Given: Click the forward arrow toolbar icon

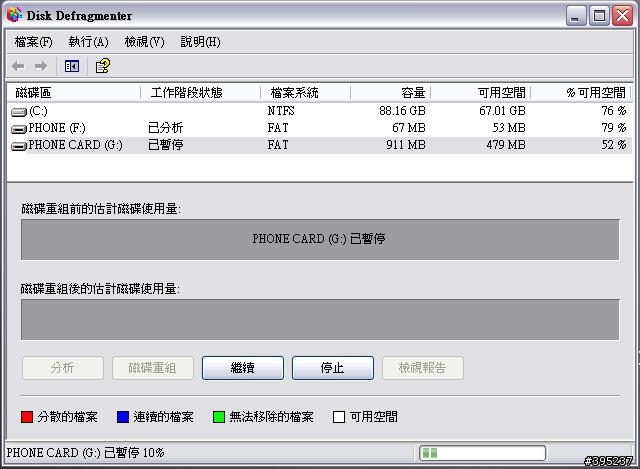Looking at the screenshot, I should coord(41,66).
